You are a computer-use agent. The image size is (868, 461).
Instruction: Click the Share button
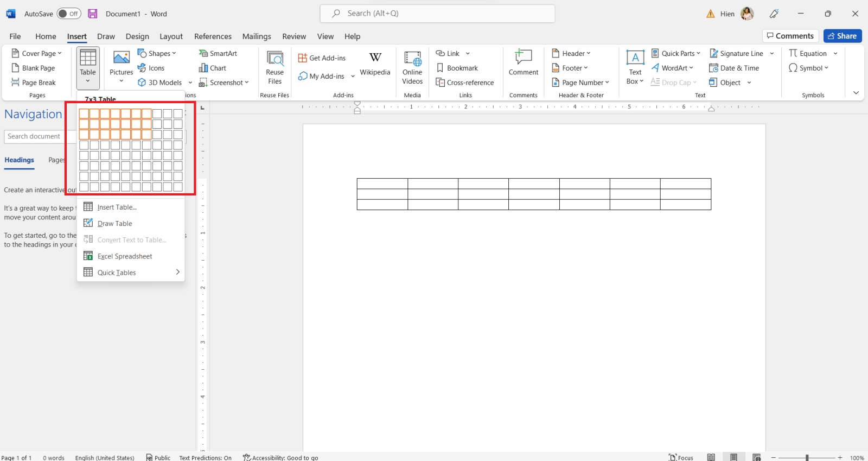pos(842,36)
